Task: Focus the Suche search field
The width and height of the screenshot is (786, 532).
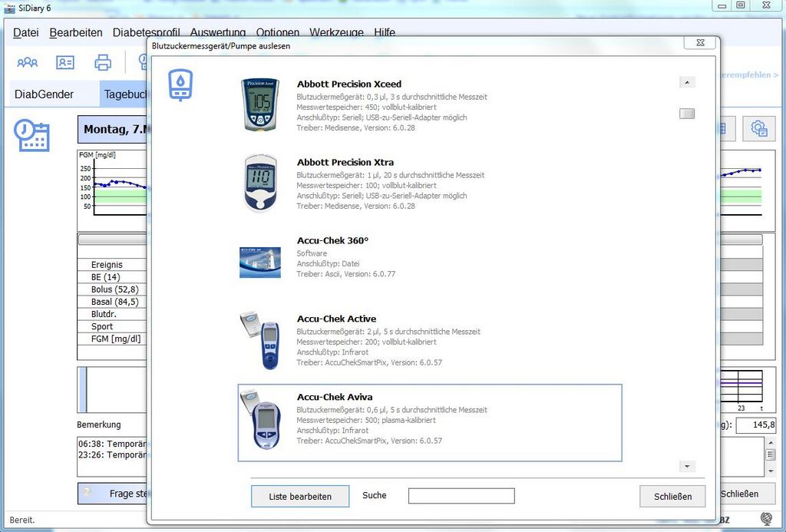Action: click(x=461, y=496)
